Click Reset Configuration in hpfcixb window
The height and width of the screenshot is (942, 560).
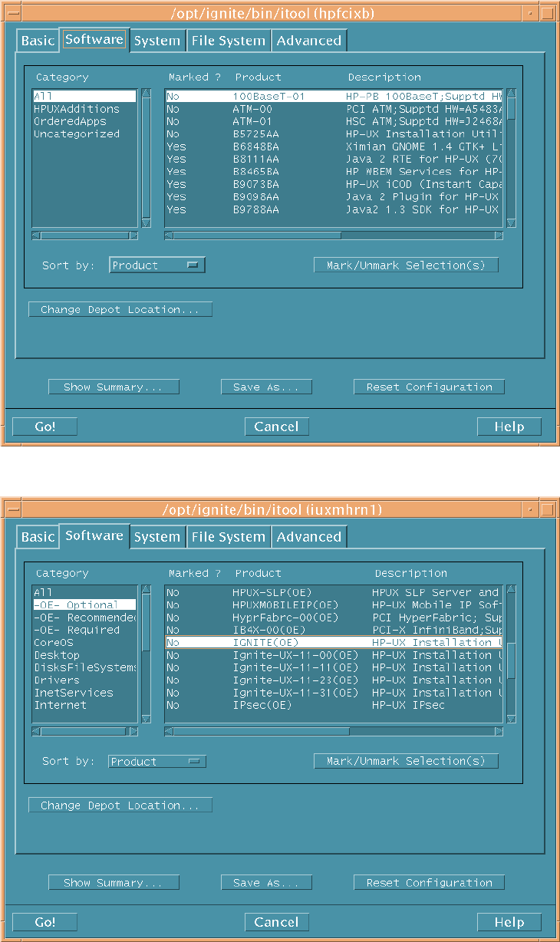pos(429,387)
